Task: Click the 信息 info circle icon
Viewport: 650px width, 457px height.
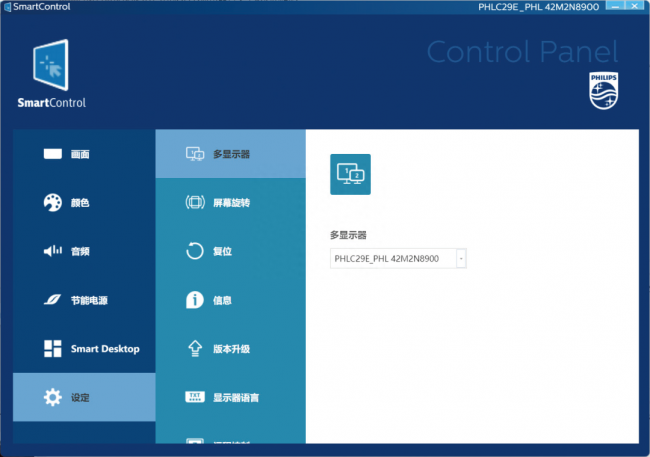Action: pos(195,300)
